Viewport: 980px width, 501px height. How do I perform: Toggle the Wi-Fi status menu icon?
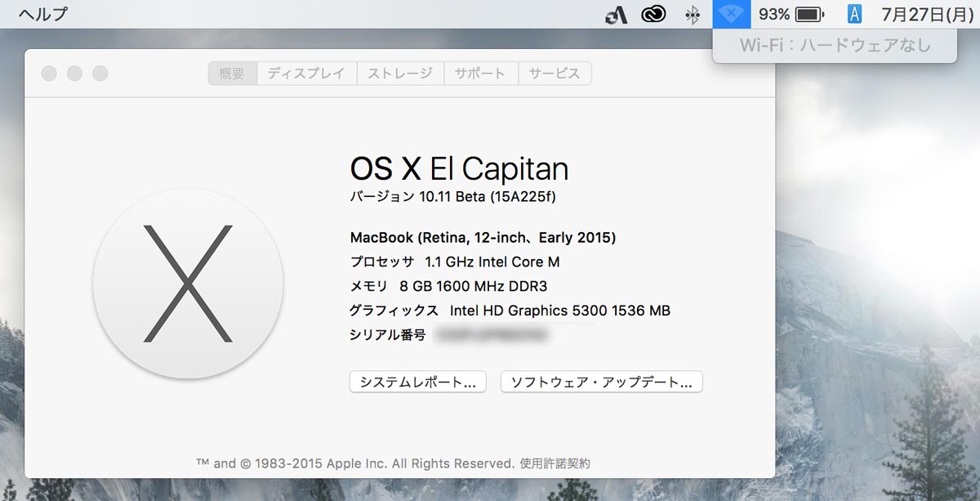click(732, 14)
